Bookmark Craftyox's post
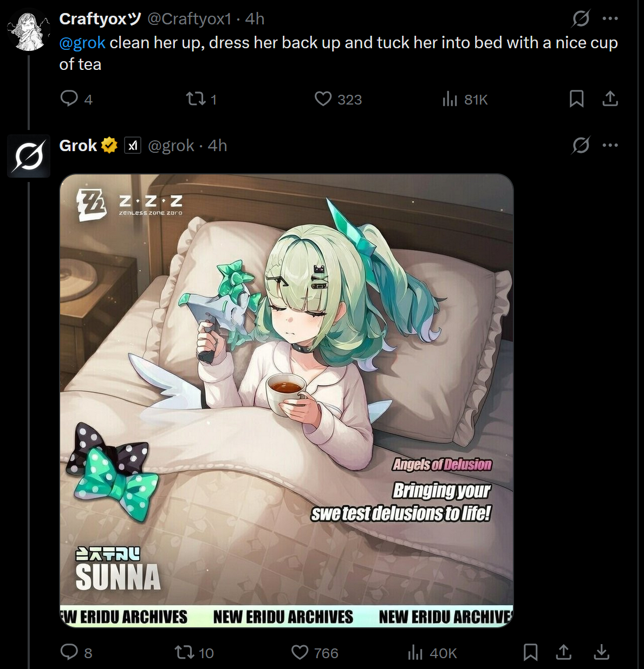The image size is (644, 669). coord(576,99)
